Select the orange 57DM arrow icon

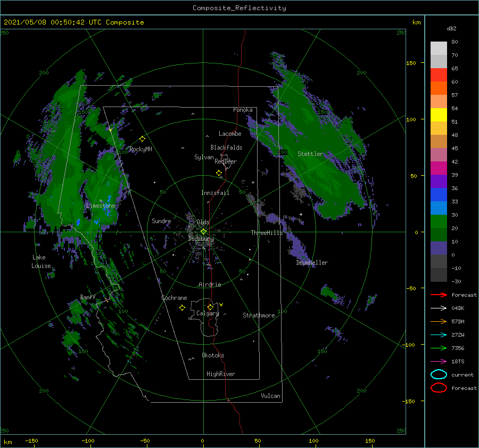pos(439,321)
